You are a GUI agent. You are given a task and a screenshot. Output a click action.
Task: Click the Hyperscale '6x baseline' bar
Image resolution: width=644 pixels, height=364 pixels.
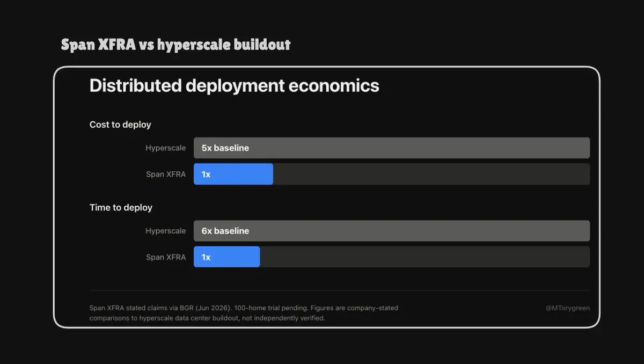point(392,231)
